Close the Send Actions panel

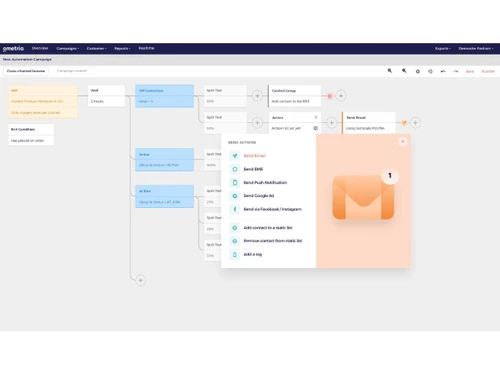point(403,142)
